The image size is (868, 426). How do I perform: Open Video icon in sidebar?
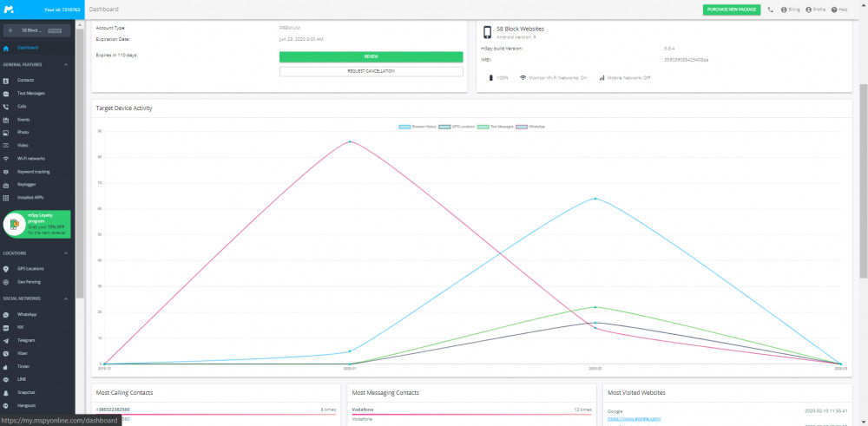pyautogui.click(x=6, y=146)
